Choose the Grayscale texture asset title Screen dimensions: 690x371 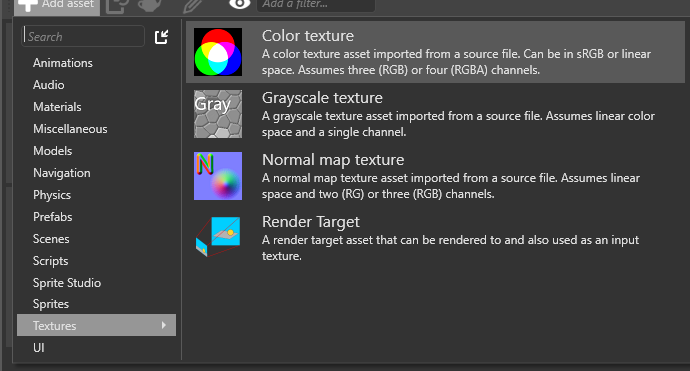click(x=322, y=98)
